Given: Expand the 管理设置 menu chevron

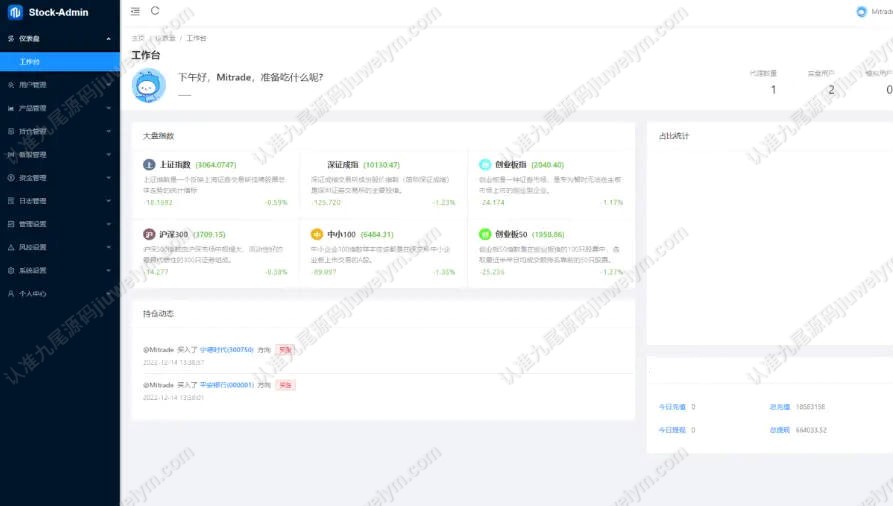Looking at the screenshot, I should pyautogui.click(x=108, y=224).
